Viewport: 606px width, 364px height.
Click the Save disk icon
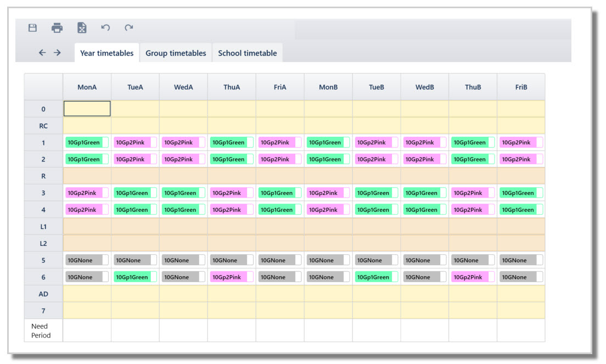(x=32, y=28)
